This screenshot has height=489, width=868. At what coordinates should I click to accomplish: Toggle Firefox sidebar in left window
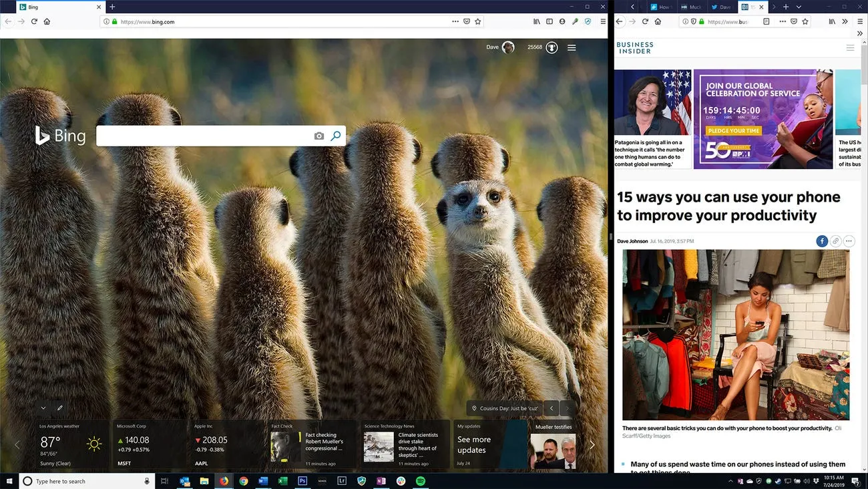click(550, 21)
